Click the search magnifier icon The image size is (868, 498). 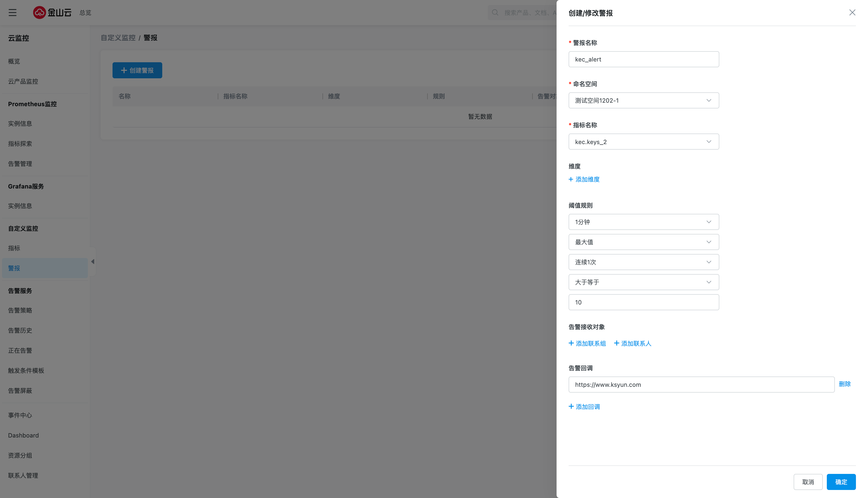(495, 13)
